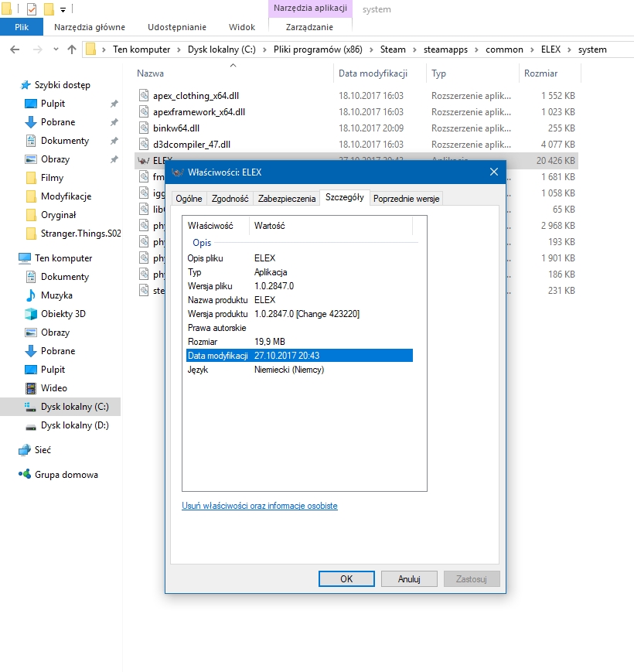Open the Udostępnianie ribbon tab
This screenshot has width=634, height=672.
pos(177,27)
